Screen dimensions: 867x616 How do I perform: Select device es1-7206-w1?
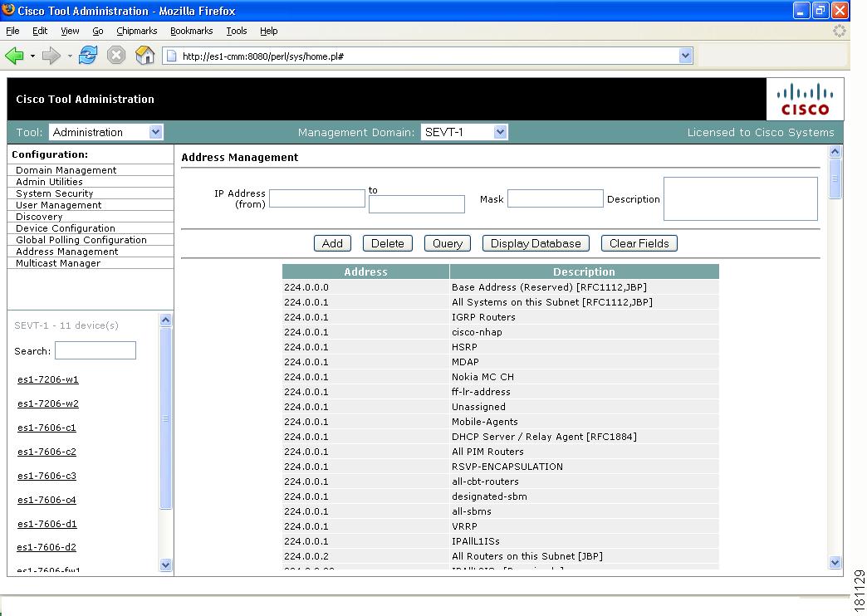pos(48,379)
